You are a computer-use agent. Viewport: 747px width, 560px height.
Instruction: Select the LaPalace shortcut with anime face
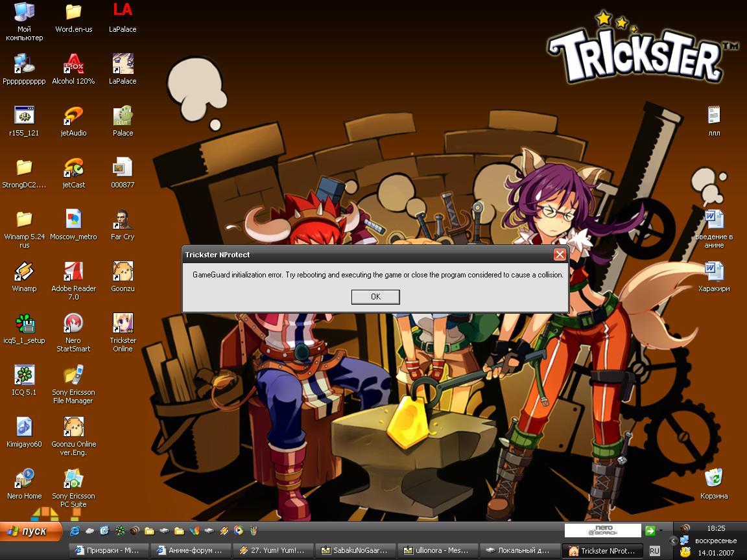(123, 69)
